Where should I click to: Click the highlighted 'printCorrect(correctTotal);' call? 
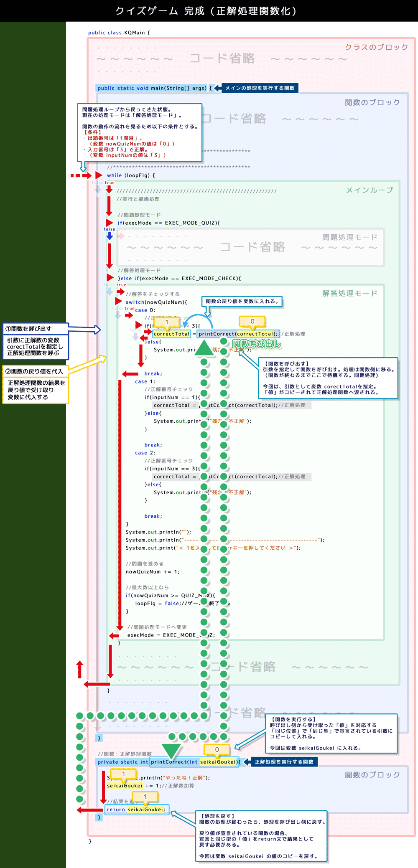(238, 334)
